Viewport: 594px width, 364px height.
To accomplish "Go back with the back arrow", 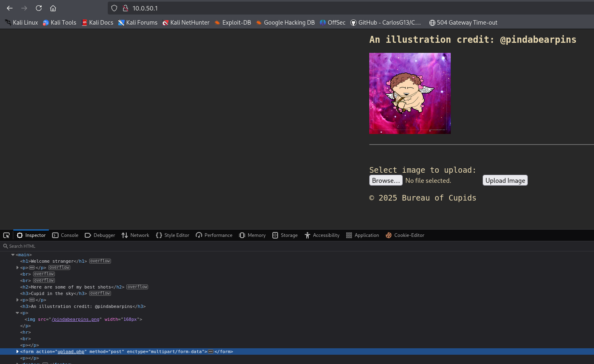I will click(10, 8).
